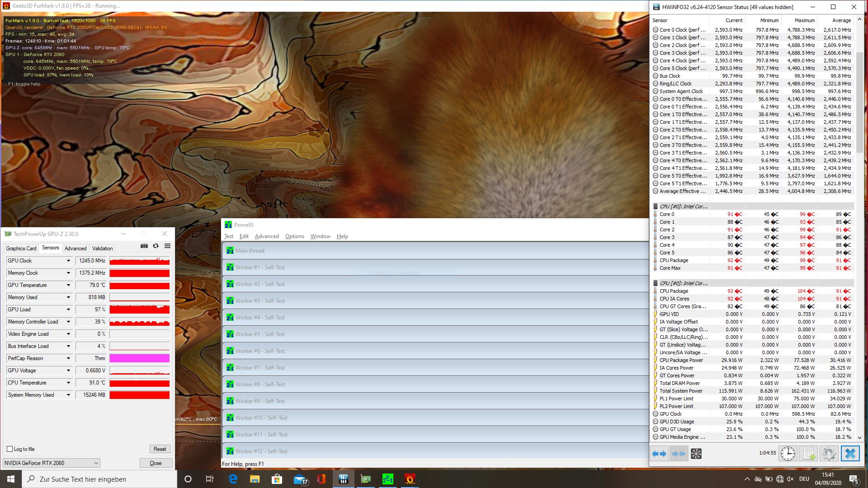868x488 pixels.
Task: Open Prime95 Advanced menu
Action: coord(267,236)
